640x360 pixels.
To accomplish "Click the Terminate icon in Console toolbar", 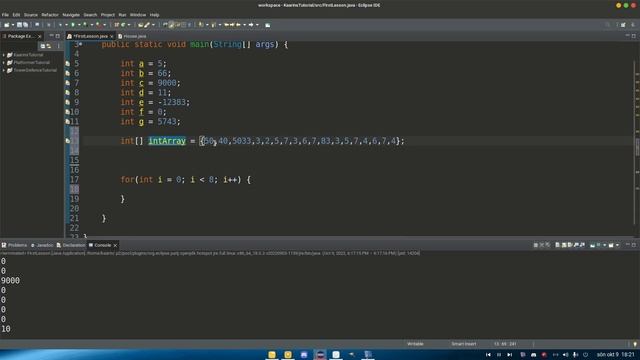I will coord(536,245).
